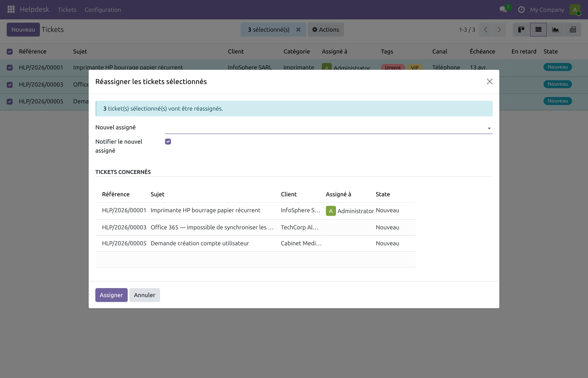Open the user avatar menu
Screen dimensions: 588x378
coord(575,9)
